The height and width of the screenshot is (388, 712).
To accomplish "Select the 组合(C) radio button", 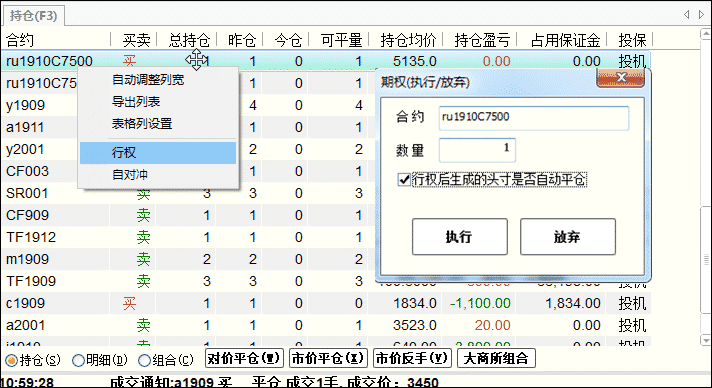I will [x=144, y=361].
